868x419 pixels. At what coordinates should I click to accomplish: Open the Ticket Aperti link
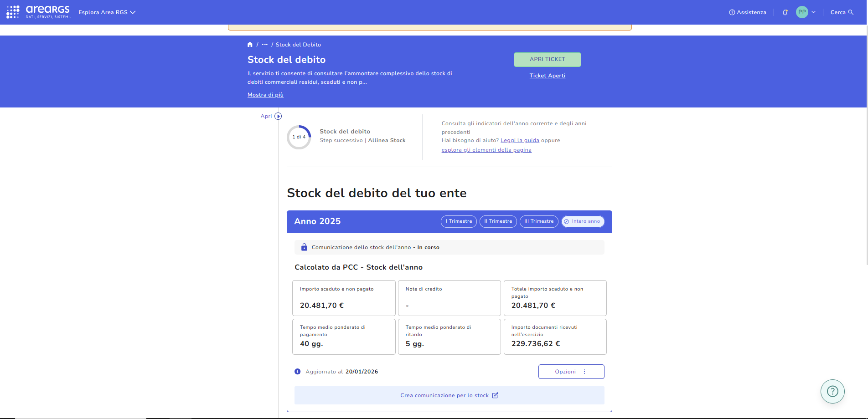[x=548, y=76]
